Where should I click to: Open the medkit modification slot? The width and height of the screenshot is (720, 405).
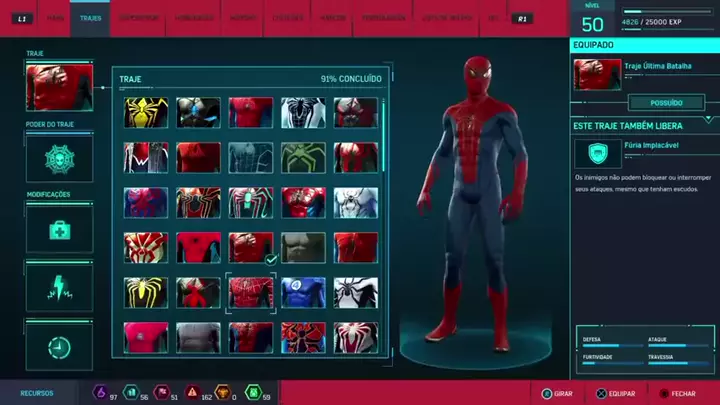click(x=59, y=230)
